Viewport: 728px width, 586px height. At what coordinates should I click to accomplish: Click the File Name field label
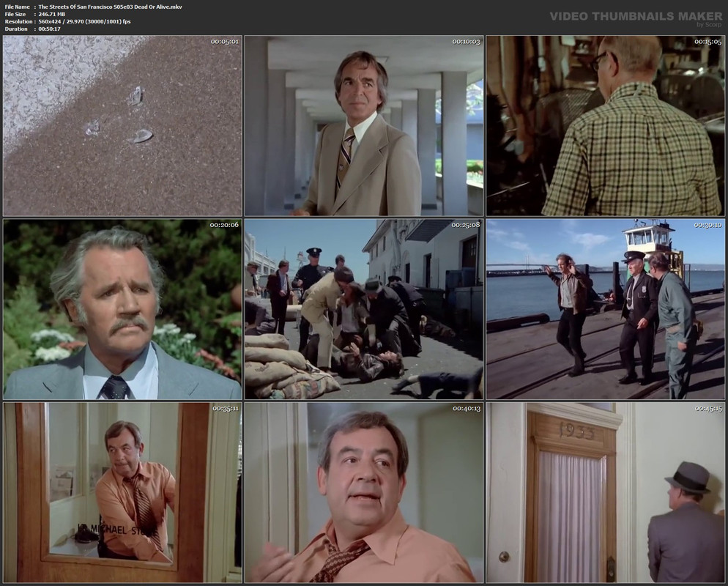[x=17, y=7]
